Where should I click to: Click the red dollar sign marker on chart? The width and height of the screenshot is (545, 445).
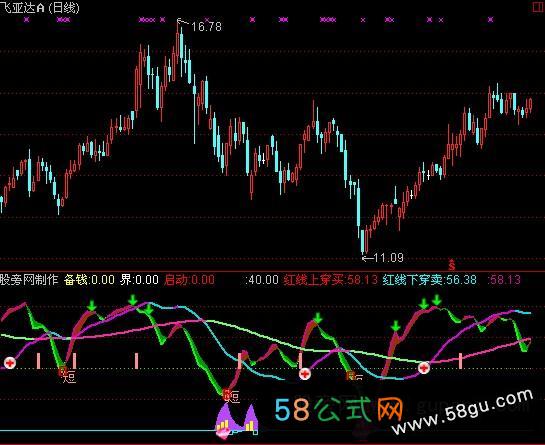(452, 265)
